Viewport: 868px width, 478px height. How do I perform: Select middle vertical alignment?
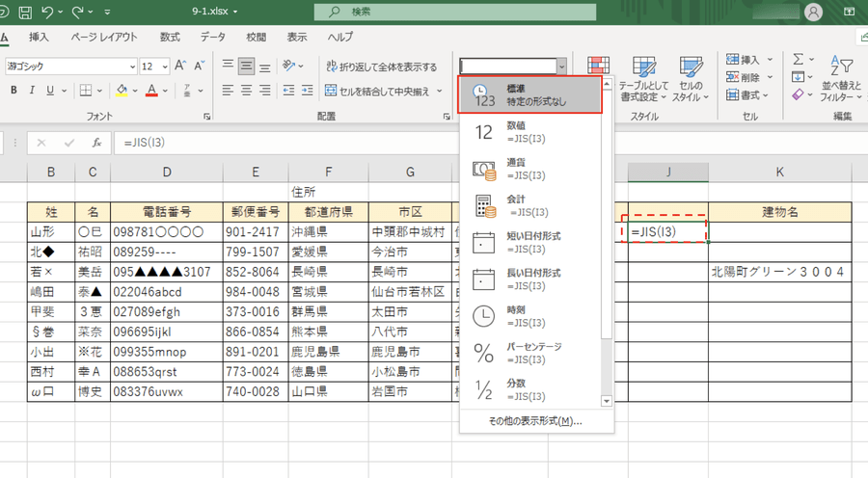(x=246, y=66)
